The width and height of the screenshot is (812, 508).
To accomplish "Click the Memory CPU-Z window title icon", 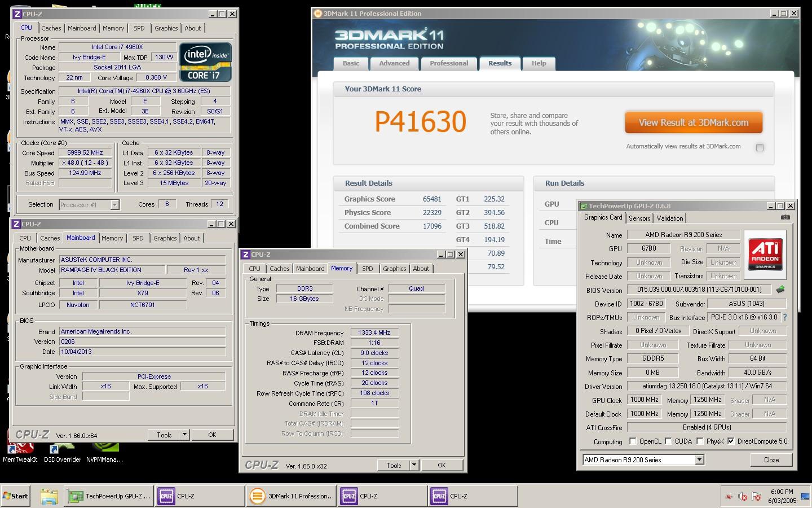I will 246,255.
